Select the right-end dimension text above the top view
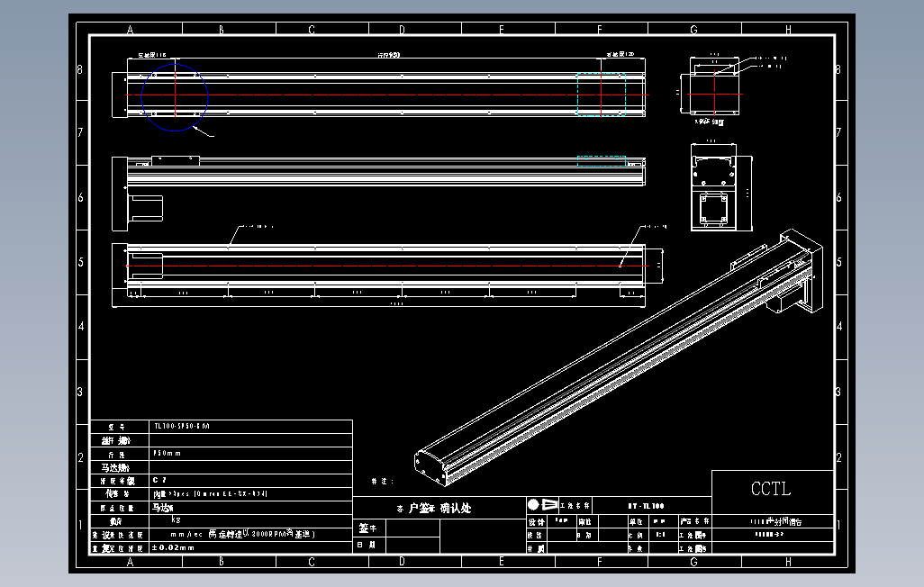This screenshot has height=587, width=924. tap(621, 54)
